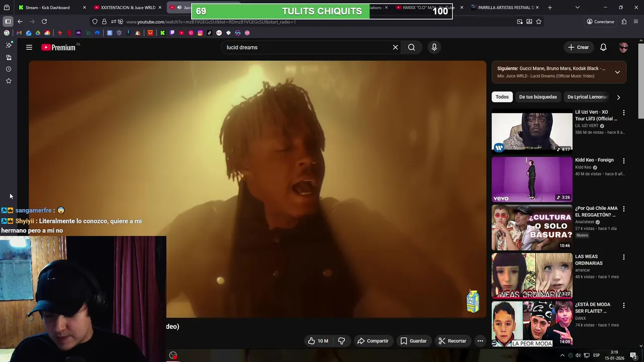Open options for LAS WEAS ORDINARIAS video
This screenshot has height=362, width=644.
(x=624, y=257)
